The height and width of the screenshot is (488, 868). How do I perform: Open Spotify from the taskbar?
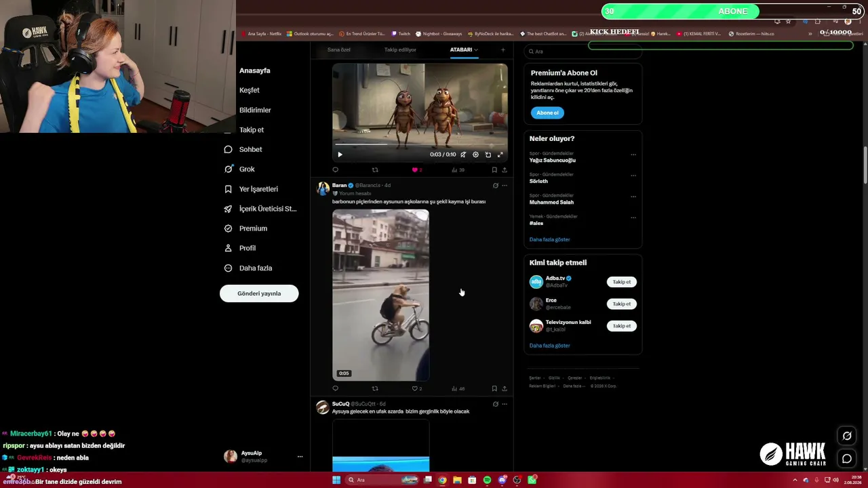(x=487, y=480)
